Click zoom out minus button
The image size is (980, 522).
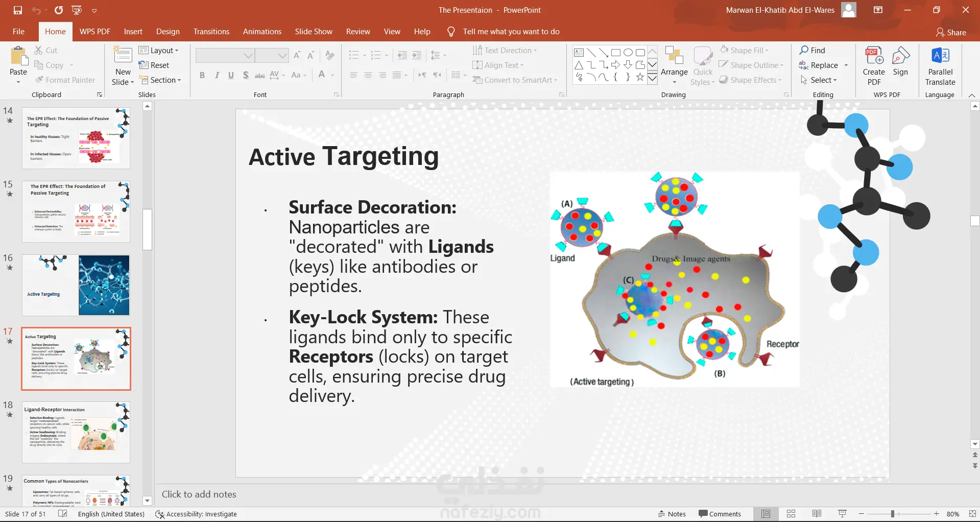coord(862,514)
